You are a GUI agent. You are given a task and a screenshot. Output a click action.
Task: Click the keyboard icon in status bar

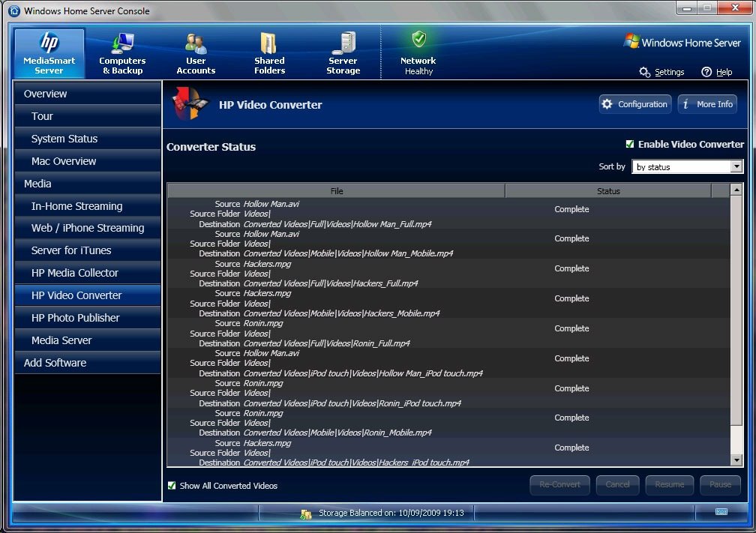pyautogui.click(x=721, y=512)
